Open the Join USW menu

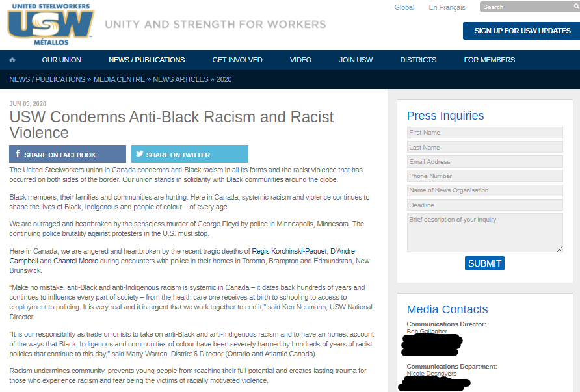click(356, 60)
